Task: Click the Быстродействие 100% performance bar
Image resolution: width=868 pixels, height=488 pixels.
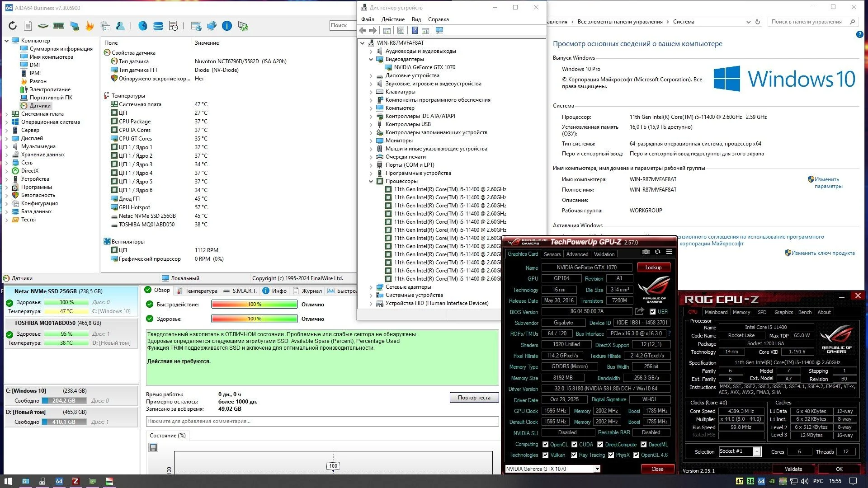Action: 255,304
